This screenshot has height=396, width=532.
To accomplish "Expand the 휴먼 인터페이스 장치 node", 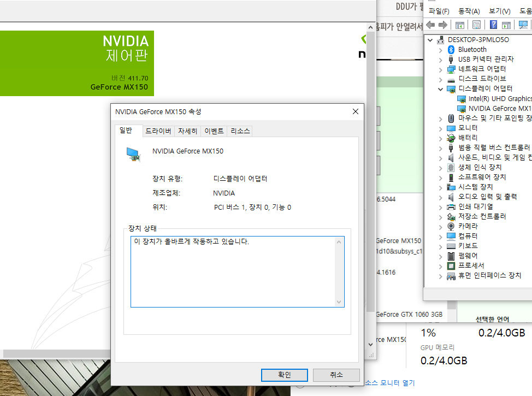I will [440, 276].
